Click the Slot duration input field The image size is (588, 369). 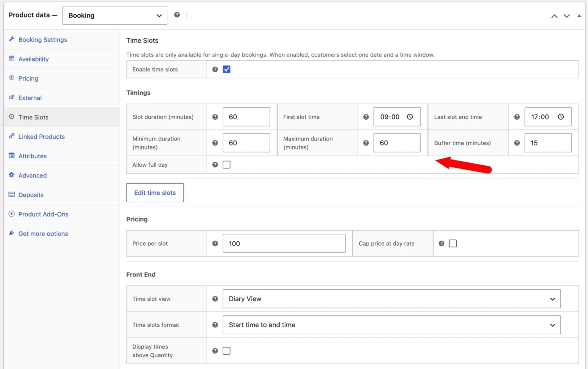246,117
